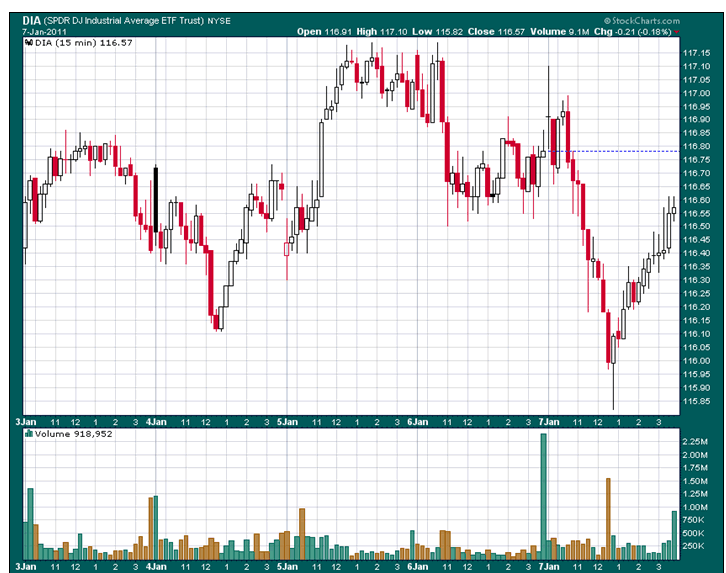Click the solid black candle at 4Jan open
Screen dimensions: 726x573
click(x=156, y=199)
